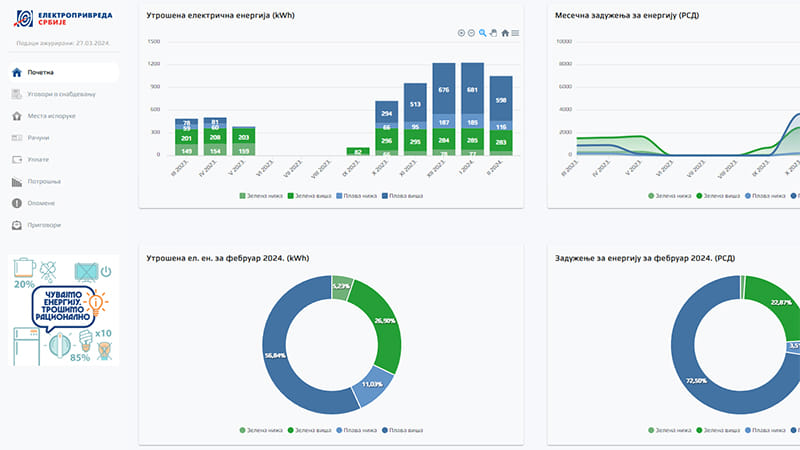Reset chart zoom with the home icon

pyautogui.click(x=505, y=33)
